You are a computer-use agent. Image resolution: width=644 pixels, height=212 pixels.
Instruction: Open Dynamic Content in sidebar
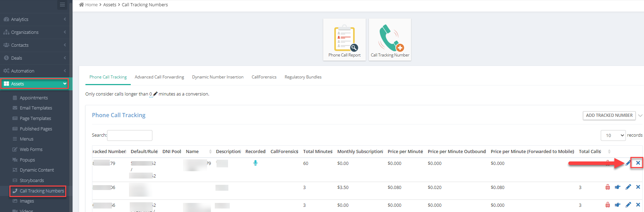pyautogui.click(x=37, y=170)
